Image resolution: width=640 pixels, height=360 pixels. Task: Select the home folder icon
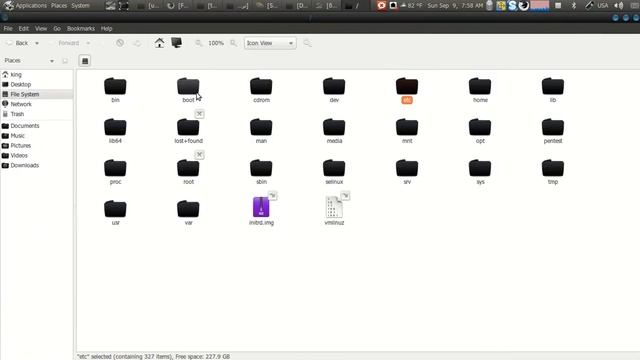[x=480, y=86]
